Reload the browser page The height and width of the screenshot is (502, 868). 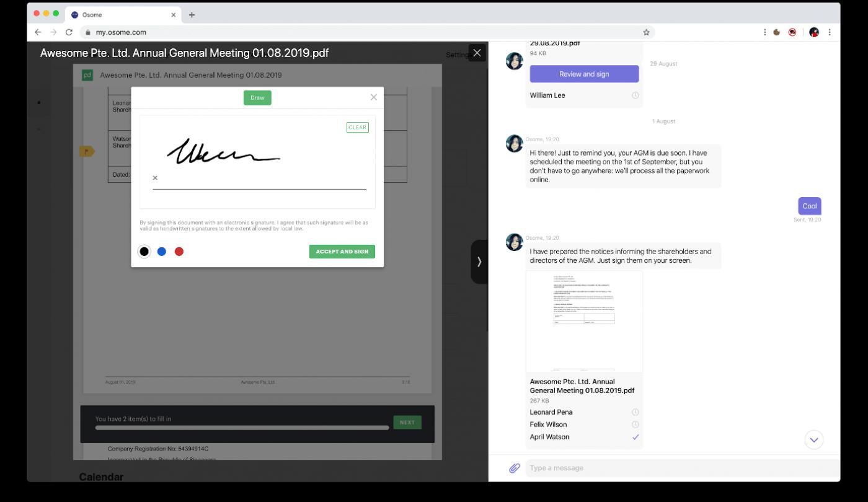pyautogui.click(x=69, y=32)
